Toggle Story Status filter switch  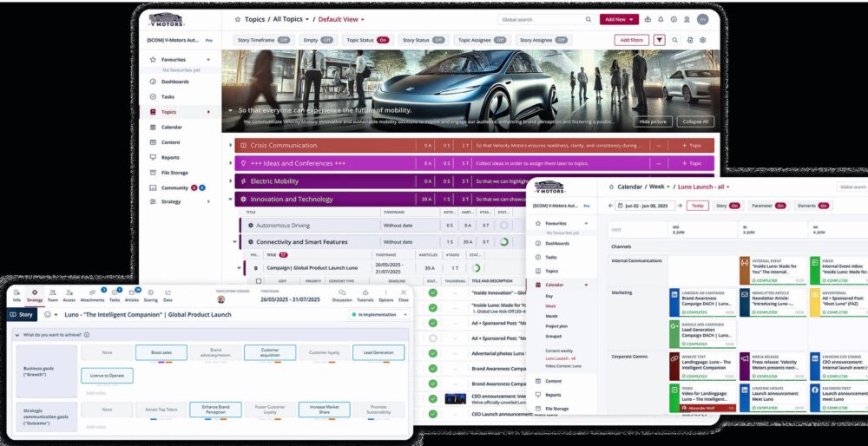coord(438,40)
